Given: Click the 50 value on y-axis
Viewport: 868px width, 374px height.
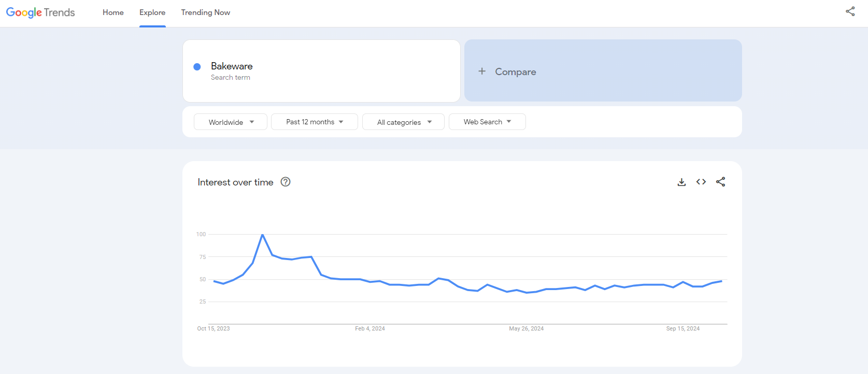Looking at the screenshot, I should pyautogui.click(x=203, y=279).
